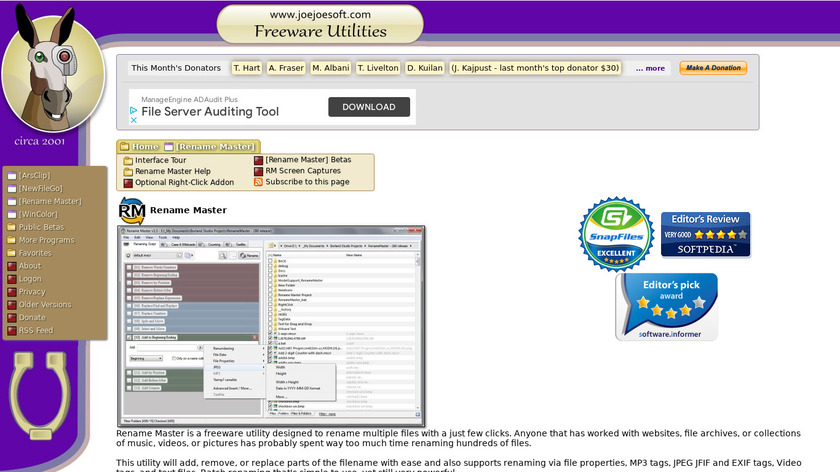
Task: Open the RM Screen Captures link
Action: click(x=303, y=171)
